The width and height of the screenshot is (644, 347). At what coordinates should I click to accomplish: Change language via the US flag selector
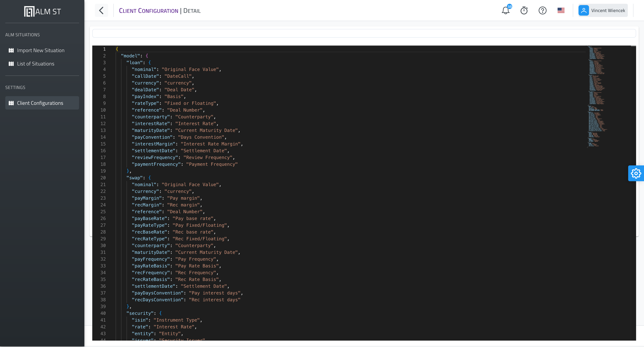click(x=561, y=11)
